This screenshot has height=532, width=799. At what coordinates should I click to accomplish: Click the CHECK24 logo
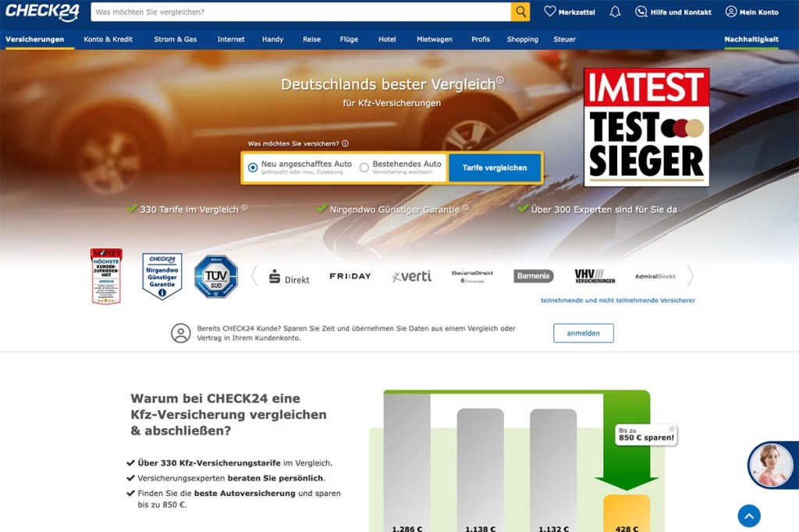tap(42, 11)
